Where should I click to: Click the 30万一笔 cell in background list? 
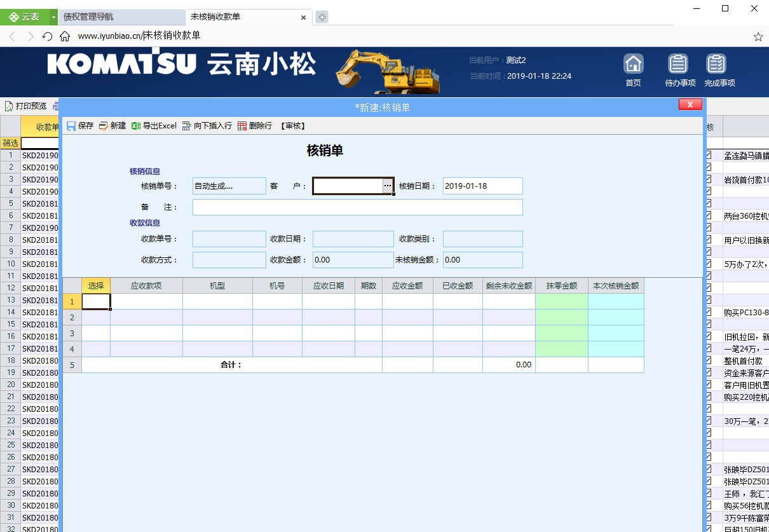click(x=746, y=421)
